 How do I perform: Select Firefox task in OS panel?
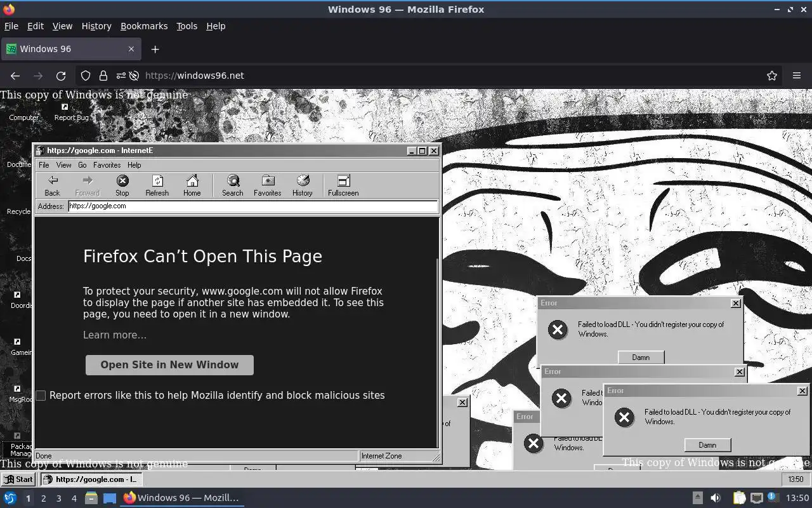point(181,498)
